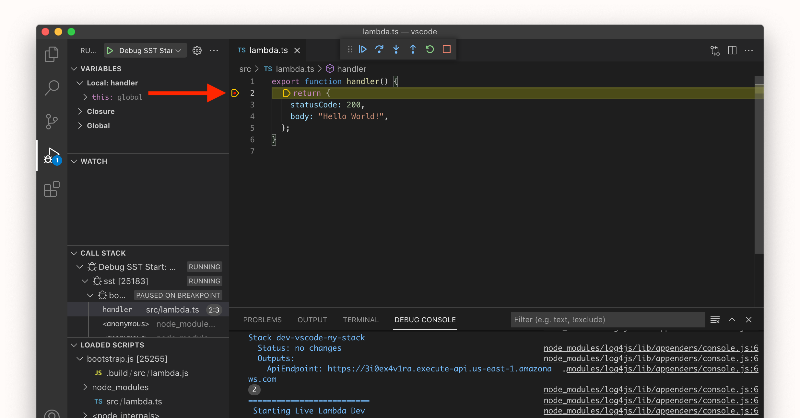Open the Source Control view

(x=52, y=121)
